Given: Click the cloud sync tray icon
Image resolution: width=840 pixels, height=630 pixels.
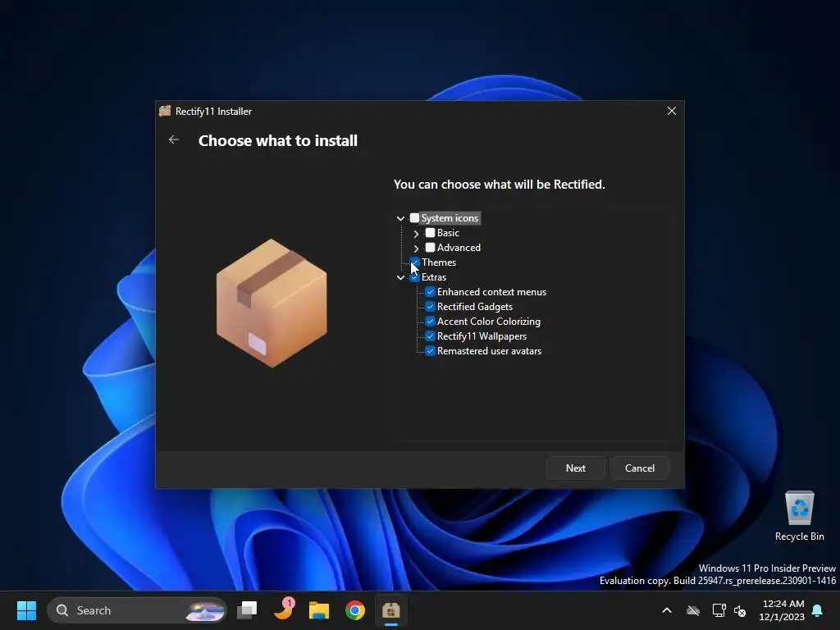Looking at the screenshot, I should [x=693, y=610].
